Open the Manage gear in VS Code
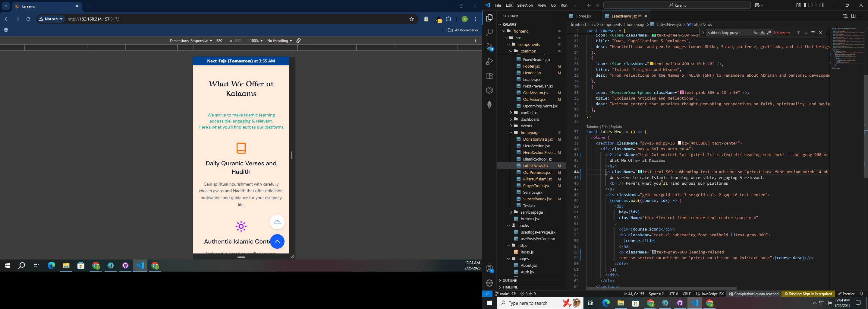 pos(489,283)
